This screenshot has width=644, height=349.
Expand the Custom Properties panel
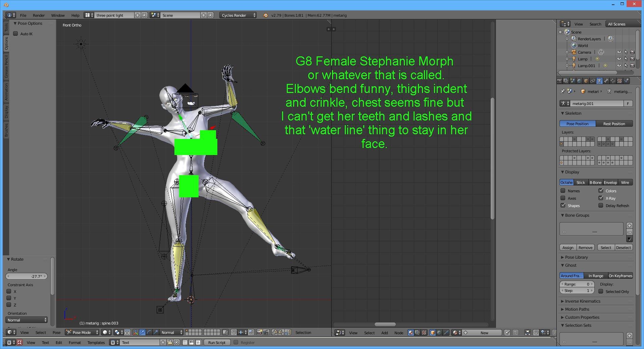click(x=582, y=317)
